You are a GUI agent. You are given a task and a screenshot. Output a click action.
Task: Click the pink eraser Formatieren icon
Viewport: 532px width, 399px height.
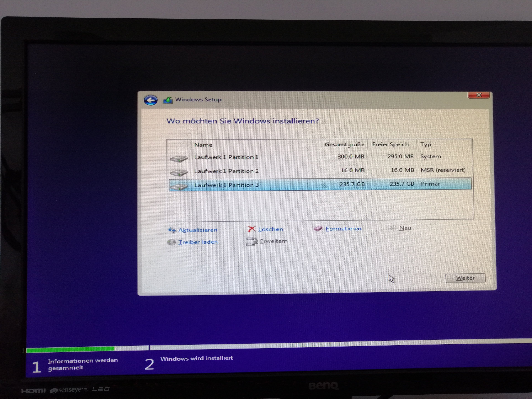pyautogui.click(x=318, y=228)
